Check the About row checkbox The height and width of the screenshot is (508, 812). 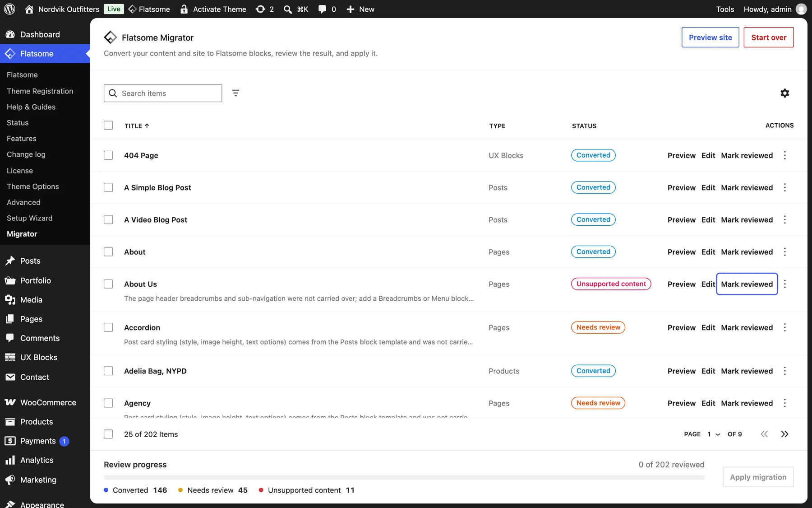108,252
